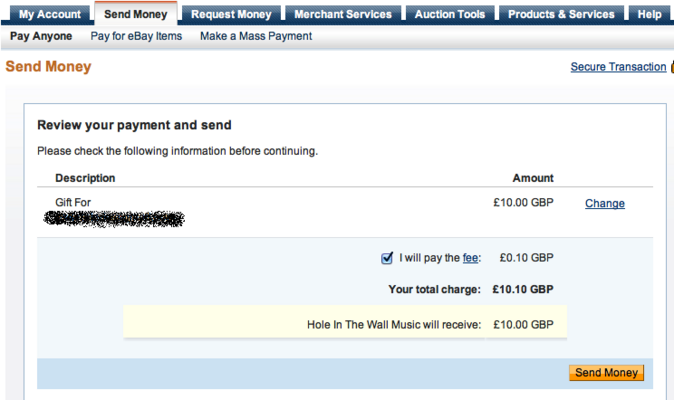Screen dimensions: 674x400
Task: Click the scribbled-out recipient name
Action: point(120,217)
